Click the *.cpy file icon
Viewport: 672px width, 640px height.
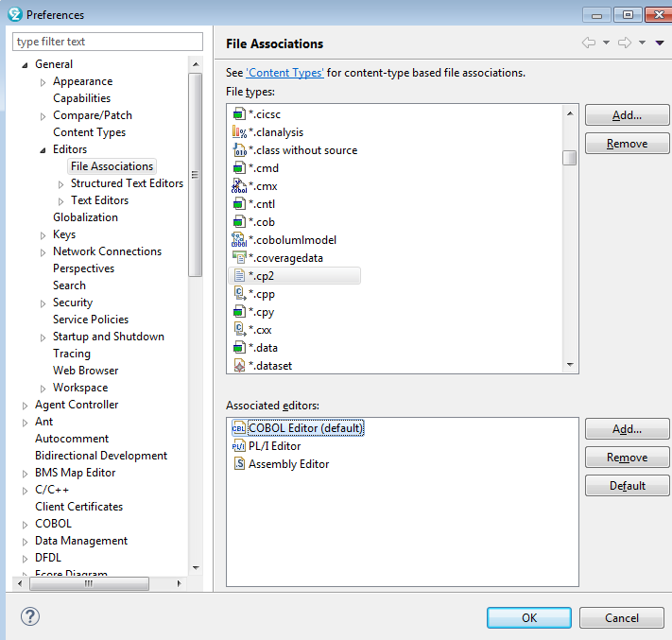[239, 312]
